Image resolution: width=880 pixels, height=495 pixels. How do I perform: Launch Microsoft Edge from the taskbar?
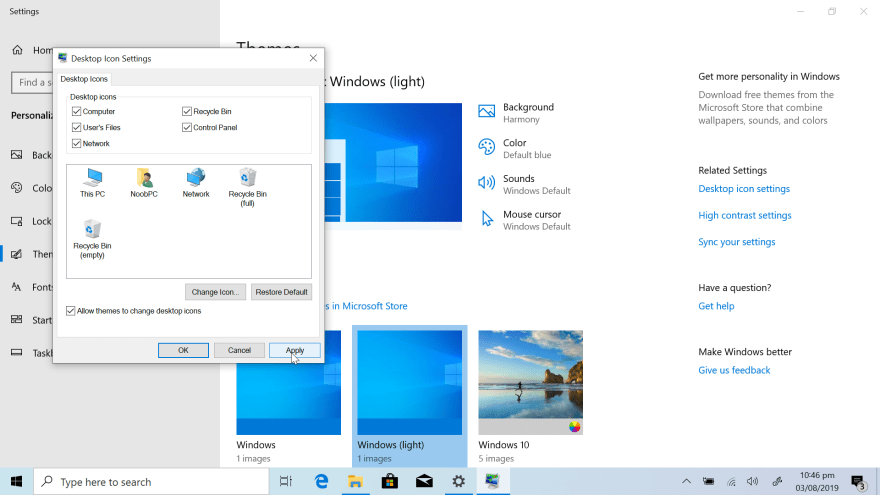point(321,482)
